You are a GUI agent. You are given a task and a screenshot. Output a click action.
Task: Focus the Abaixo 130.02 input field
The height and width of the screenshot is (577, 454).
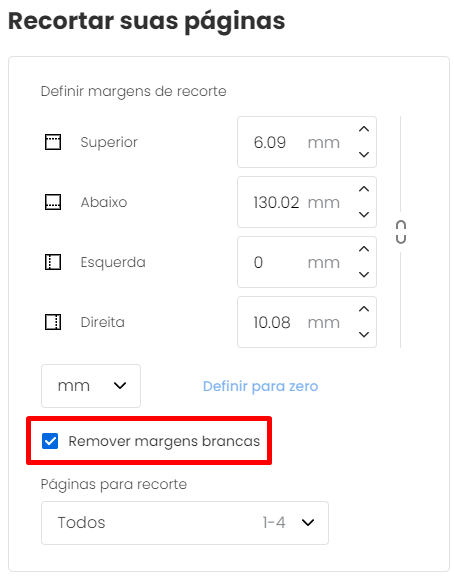pos(307,202)
